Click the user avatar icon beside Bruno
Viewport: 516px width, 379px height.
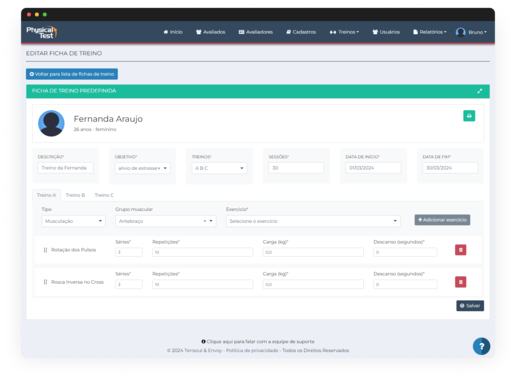pyautogui.click(x=461, y=32)
